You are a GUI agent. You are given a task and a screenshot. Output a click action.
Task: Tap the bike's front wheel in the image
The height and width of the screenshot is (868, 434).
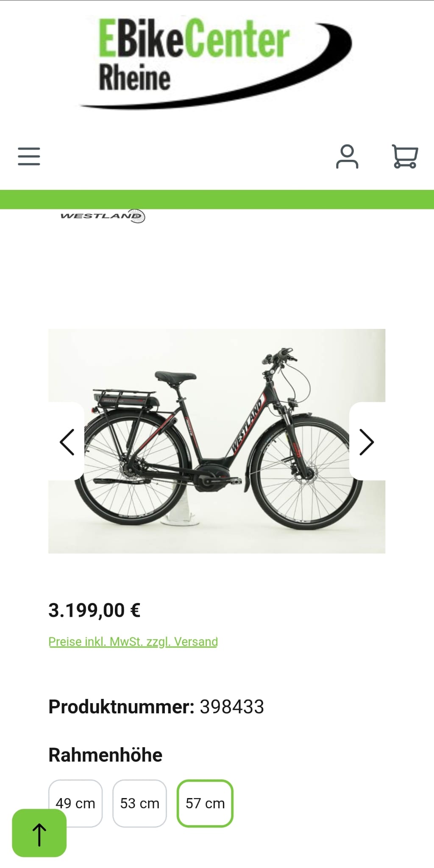306,473
